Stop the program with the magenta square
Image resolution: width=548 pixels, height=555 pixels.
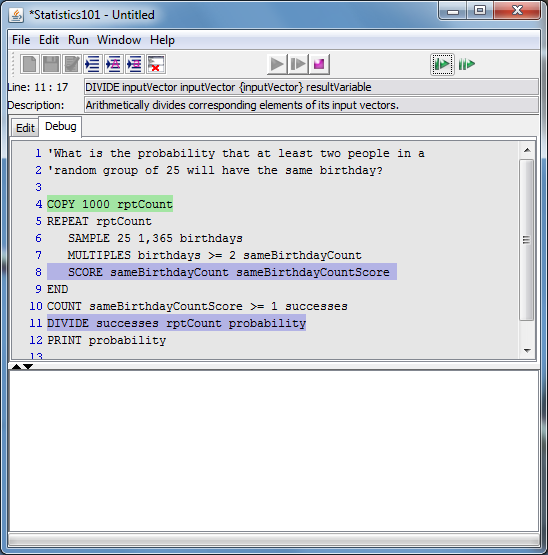point(319,64)
